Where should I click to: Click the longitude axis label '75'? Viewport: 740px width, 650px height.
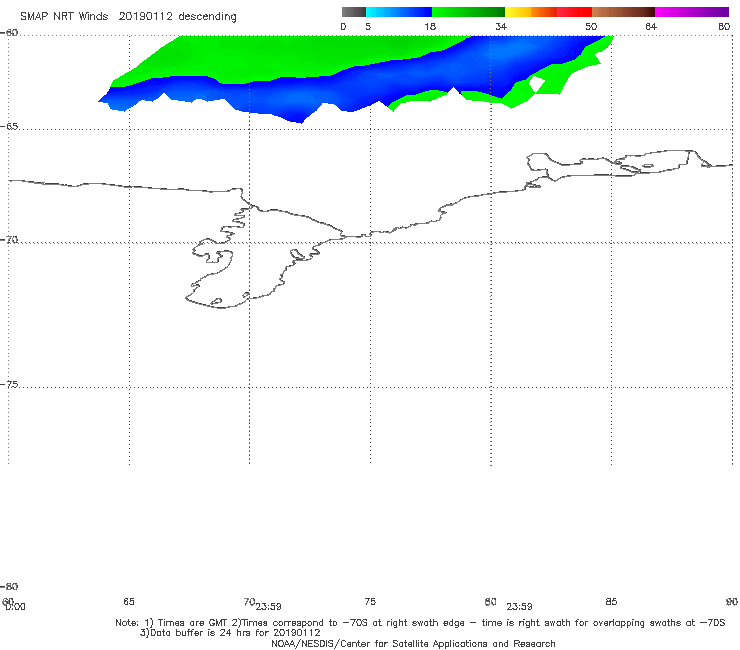370,601
